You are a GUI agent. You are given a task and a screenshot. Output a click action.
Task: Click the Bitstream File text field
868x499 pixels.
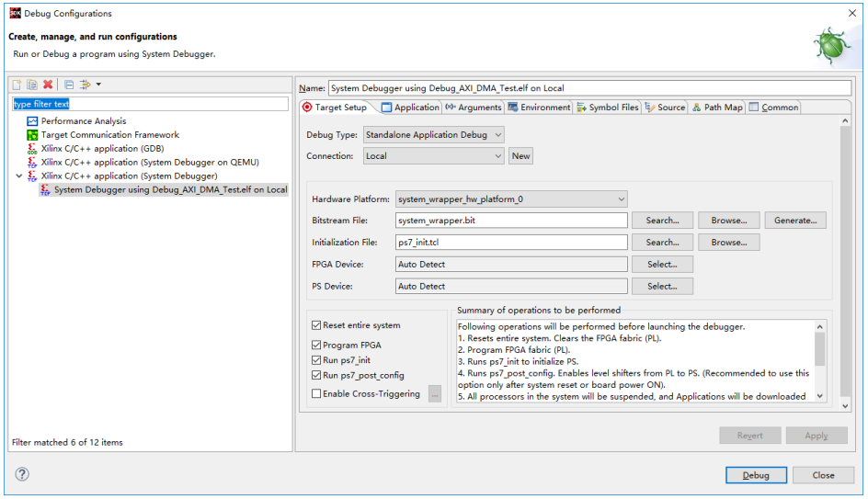(x=511, y=221)
